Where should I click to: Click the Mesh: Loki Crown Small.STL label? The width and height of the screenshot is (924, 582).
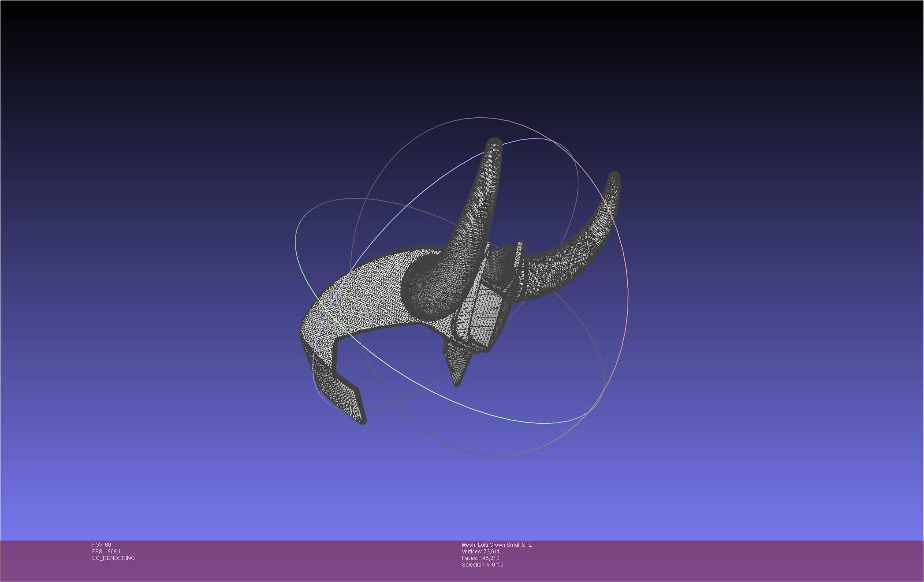[x=496, y=545]
